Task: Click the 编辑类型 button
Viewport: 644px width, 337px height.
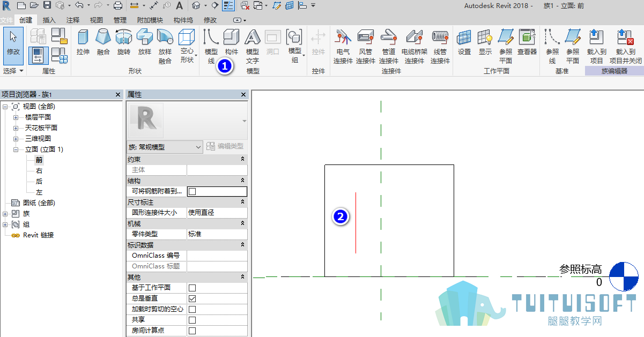Action: 225,146
